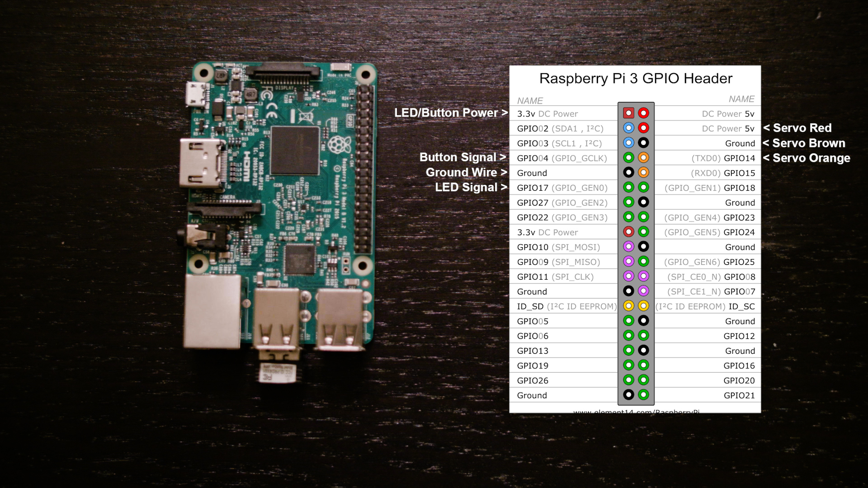Toggle the Servo Brown Ground connection

[643, 143]
